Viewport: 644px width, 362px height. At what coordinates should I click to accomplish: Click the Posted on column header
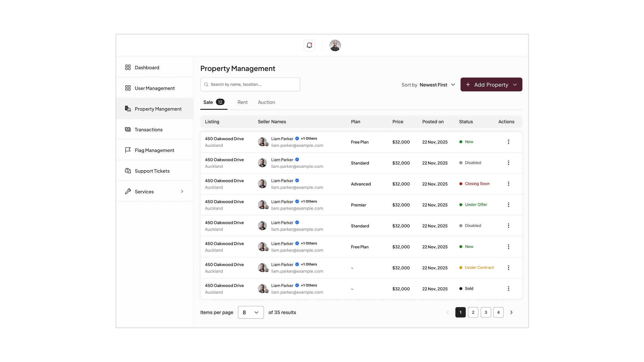(433, 122)
